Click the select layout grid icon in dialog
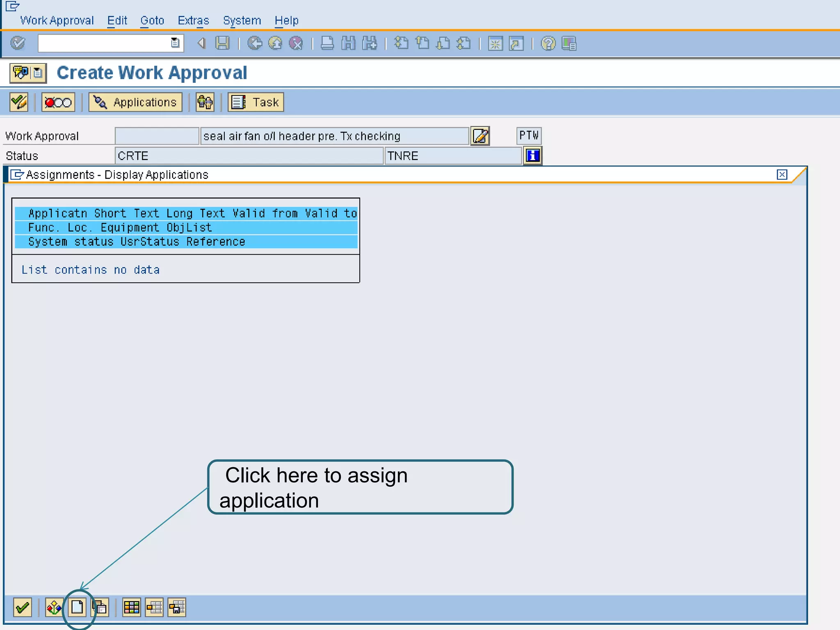The image size is (840, 630). [x=154, y=607]
